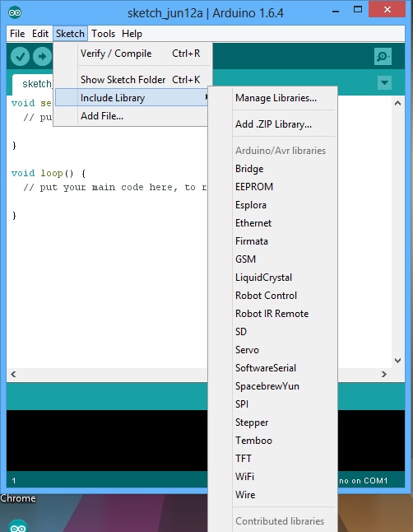Click the Arduino desktop icon below Chrome
413x532 pixels.
[x=17, y=526]
